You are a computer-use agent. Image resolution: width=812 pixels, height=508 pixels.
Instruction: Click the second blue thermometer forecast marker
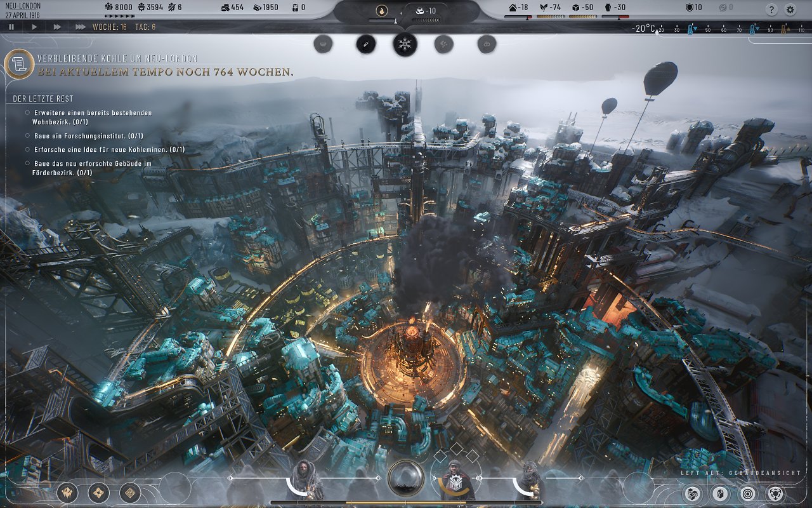pos(753,29)
